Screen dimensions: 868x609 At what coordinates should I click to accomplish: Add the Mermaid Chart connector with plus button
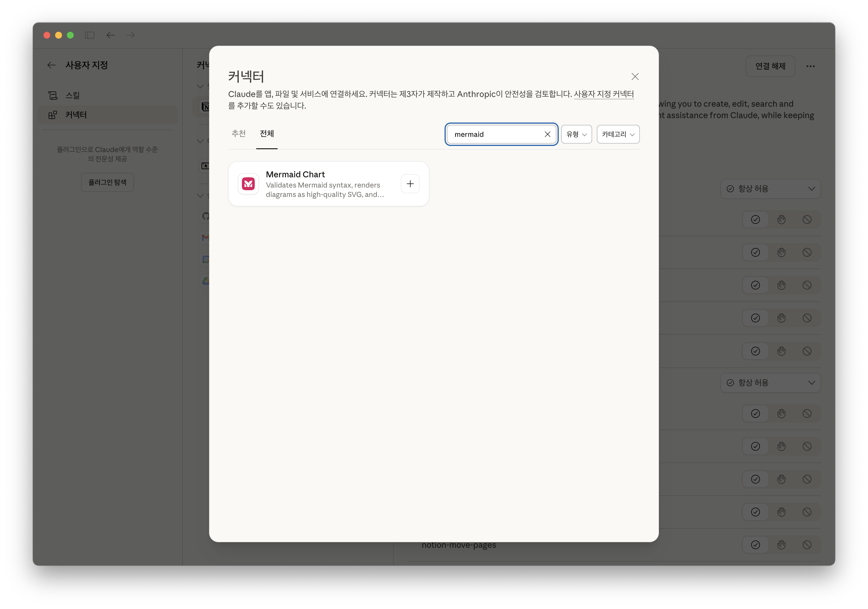410,184
